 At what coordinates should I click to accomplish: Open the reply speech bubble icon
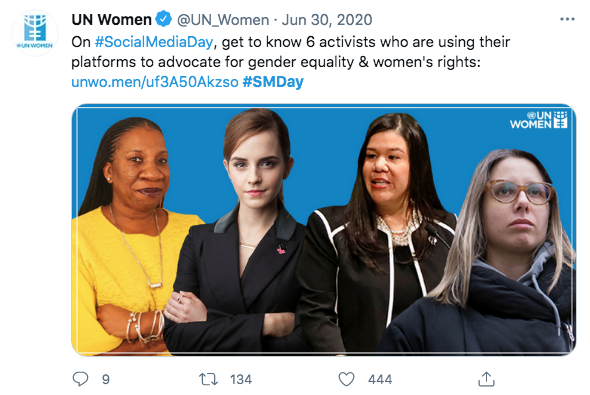tap(81, 379)
